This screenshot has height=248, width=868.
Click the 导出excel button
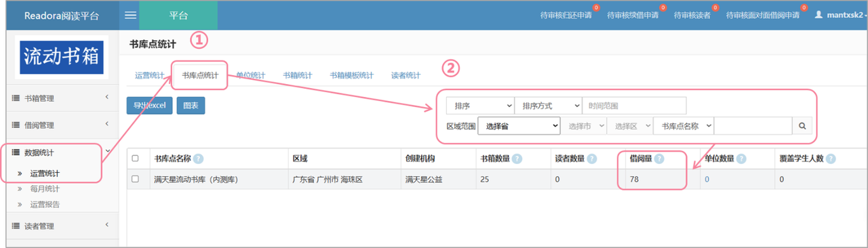[149, 106]
